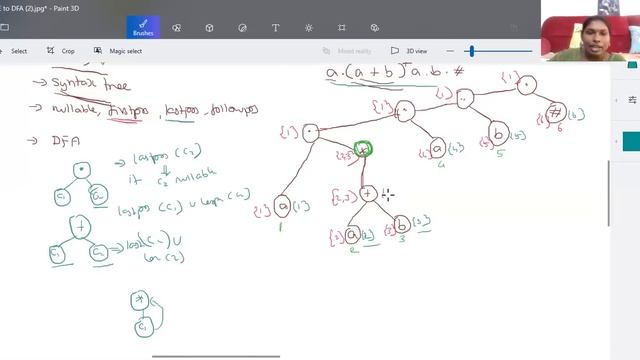
Task: Adjust the zoom slider handle
Action: 472,51
